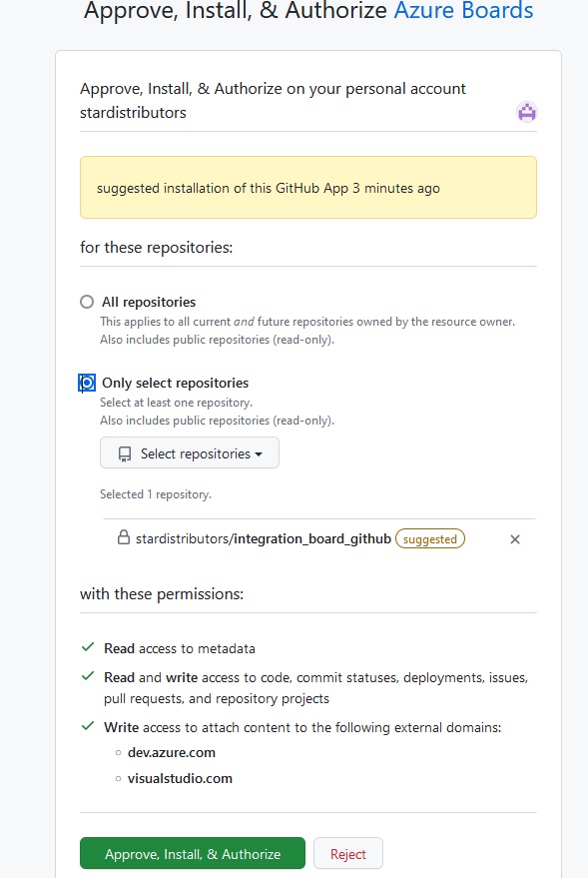
Task: Click the repository book icon in the dropdown button
Action: [125, 454]
